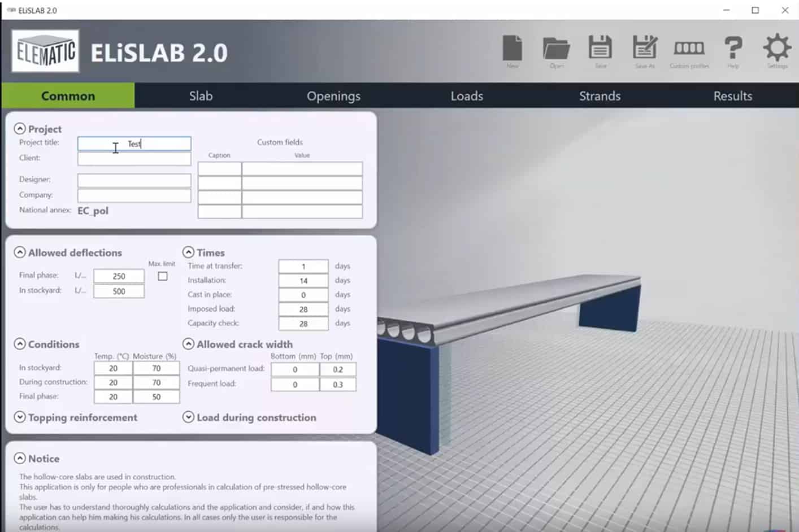This screenshot has width=799, height=532.
Task: Minimize the ELiSLAB window
Action: [727, 10]
